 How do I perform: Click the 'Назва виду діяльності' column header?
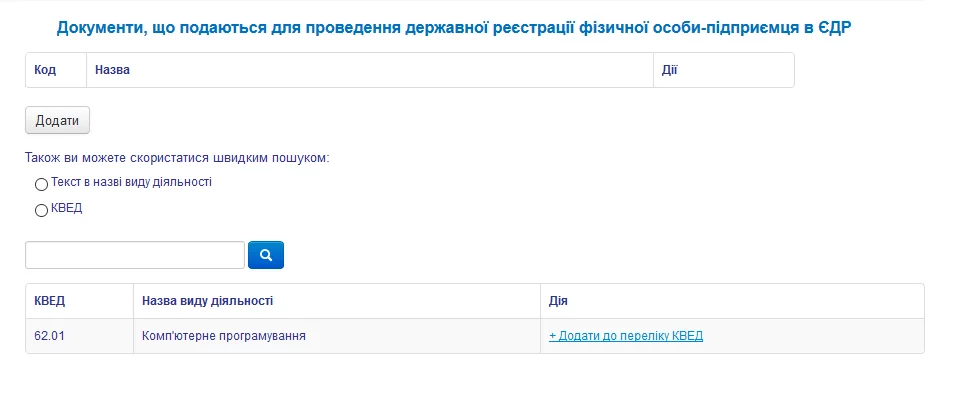pyautogui.click(x=208, y=301)
